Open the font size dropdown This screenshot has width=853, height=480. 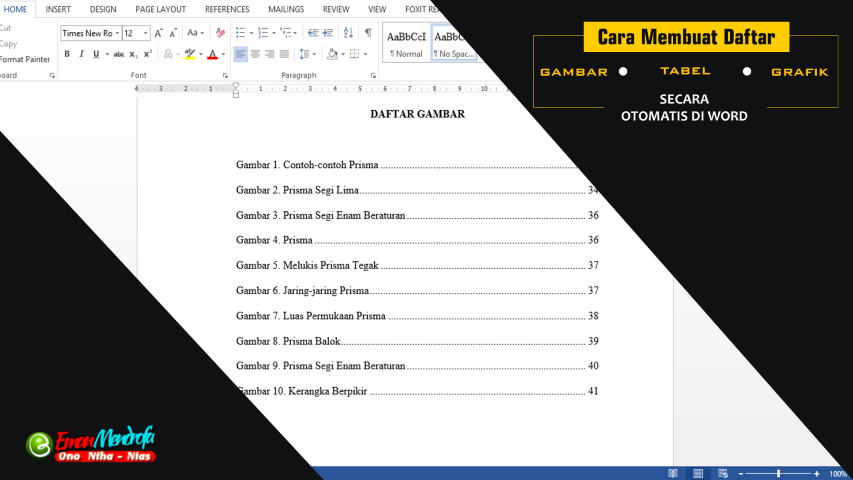(x=145, y=33)
